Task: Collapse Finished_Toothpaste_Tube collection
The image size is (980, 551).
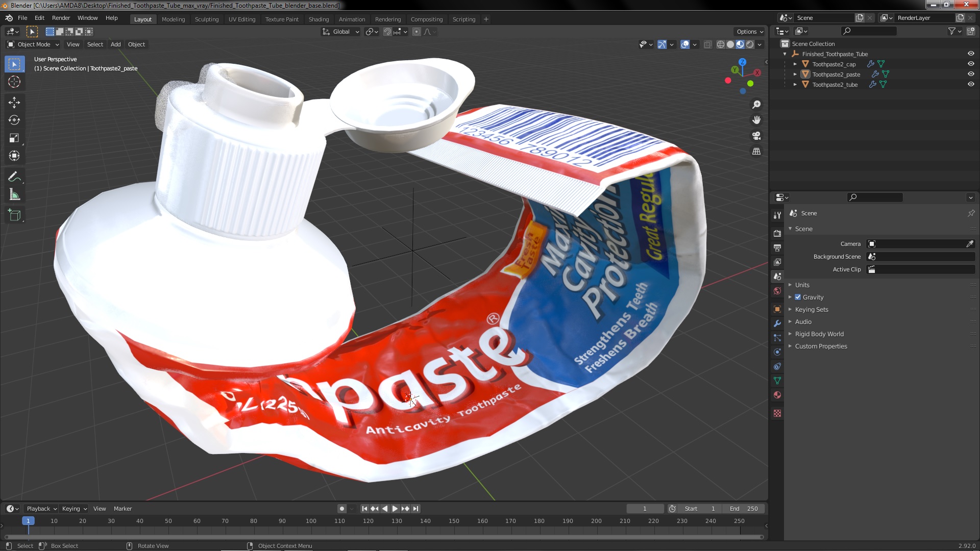Action: coord(785,54)
